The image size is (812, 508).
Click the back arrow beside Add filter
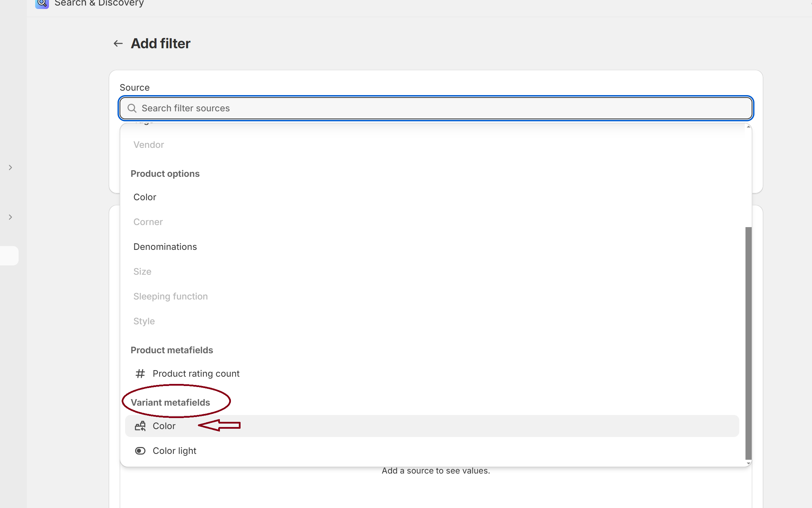(x=118, y=43)
